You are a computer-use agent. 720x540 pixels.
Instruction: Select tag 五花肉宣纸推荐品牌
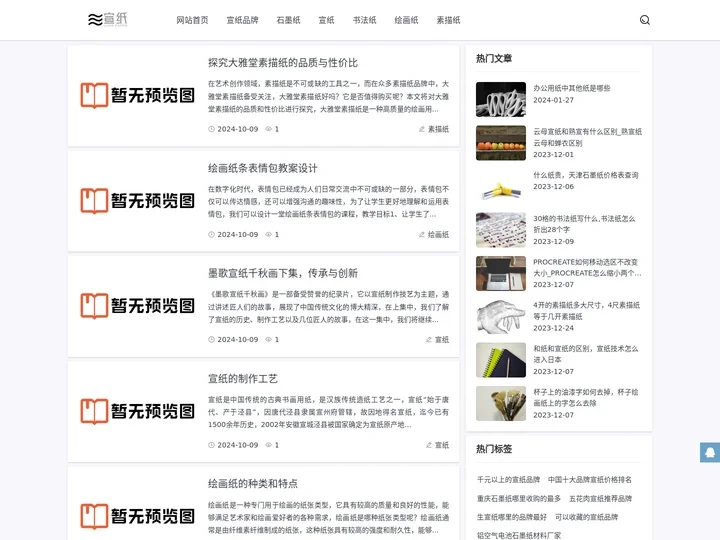pyautogui.click(x=601, y=498)
